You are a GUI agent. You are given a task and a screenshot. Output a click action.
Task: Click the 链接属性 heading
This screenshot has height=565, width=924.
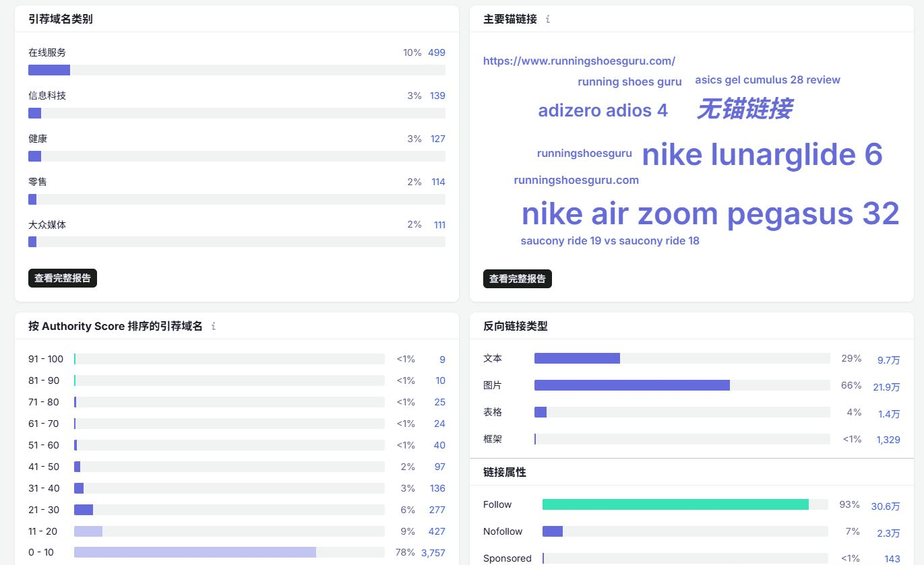point(505,473)
